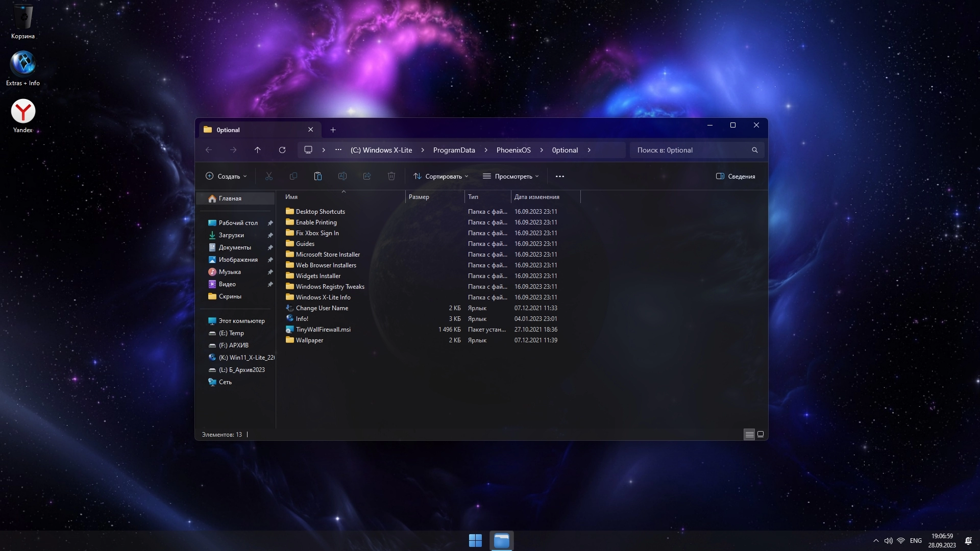The image size is (980, 551).
Task: Open the three-dots More options menu
Action: (x=559, y=177)
